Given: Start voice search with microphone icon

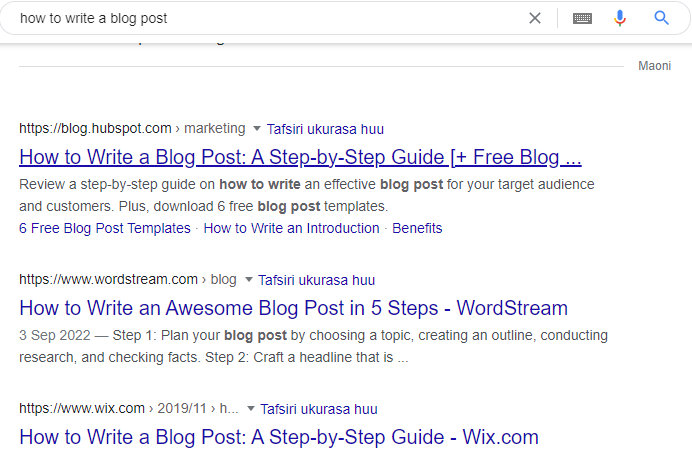Looking at the screenshot, I should [x=620, y=18].
